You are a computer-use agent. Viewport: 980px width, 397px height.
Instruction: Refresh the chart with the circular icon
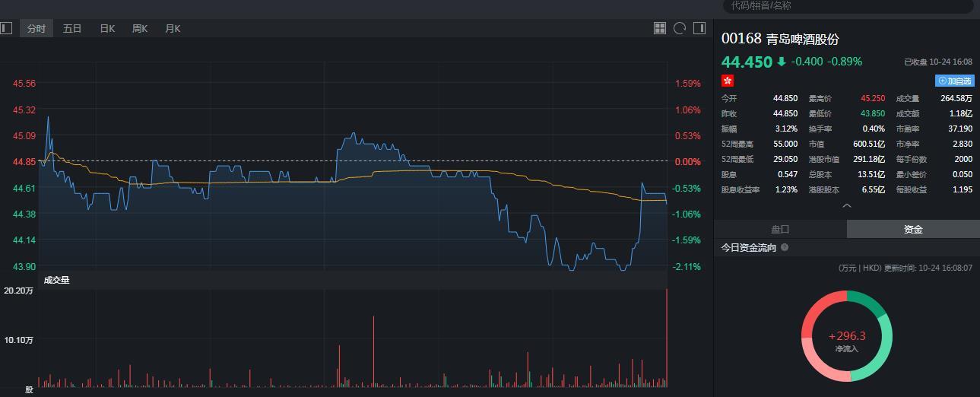680,29
